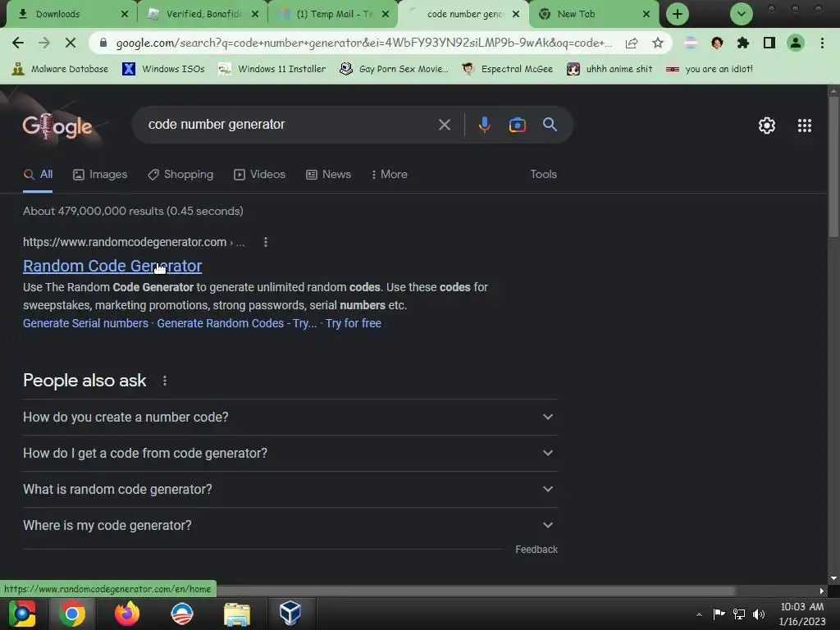This screenshot has width=840, height=630.
Task: Open a new browser tab
Action: pos(677,14)
